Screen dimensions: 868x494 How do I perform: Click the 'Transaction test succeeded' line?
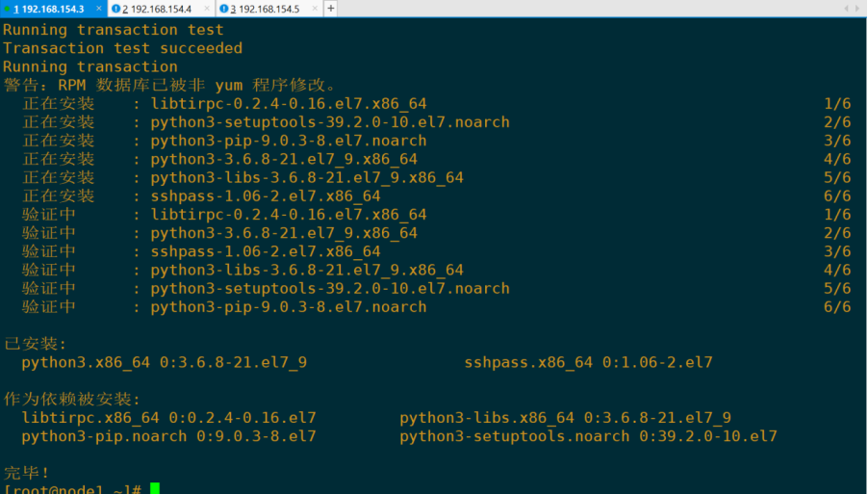pyautogui.click(x=122, y=48)
